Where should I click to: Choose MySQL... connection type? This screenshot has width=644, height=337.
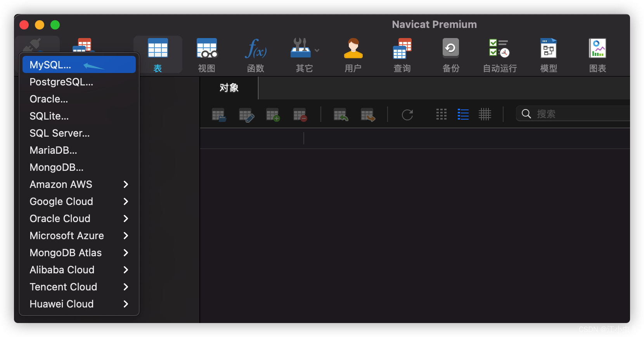tap(79, 64)
